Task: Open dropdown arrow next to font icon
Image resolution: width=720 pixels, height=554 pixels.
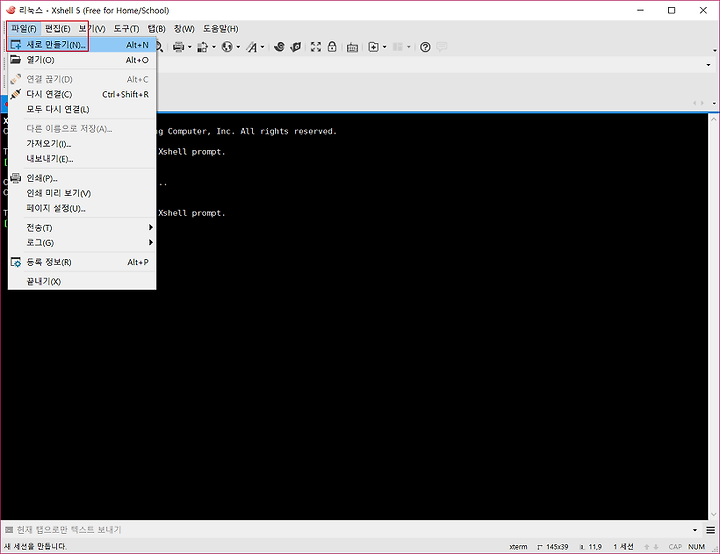Action: (x=262, y=47)
